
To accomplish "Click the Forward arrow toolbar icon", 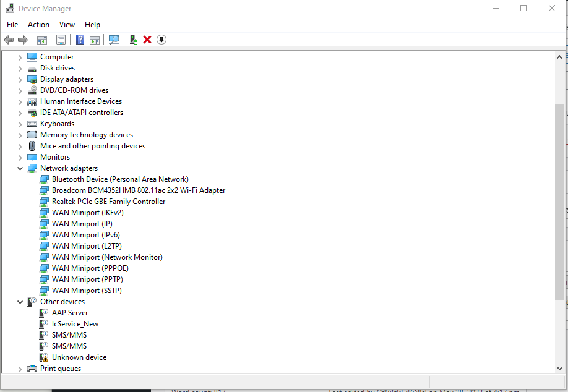I will [23, 40].
